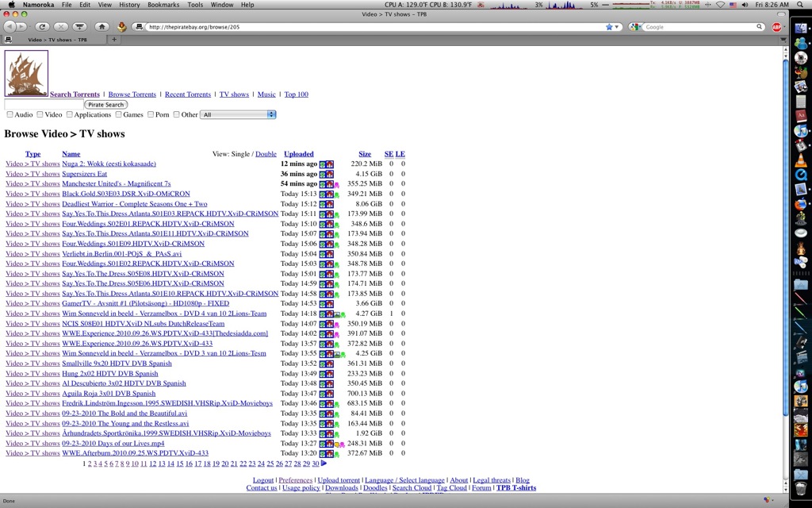The height and width of the screenshot is (508, 812).
Task: Check the Applications checkbox
Action: pyautogui.click(x=70, y=114)
